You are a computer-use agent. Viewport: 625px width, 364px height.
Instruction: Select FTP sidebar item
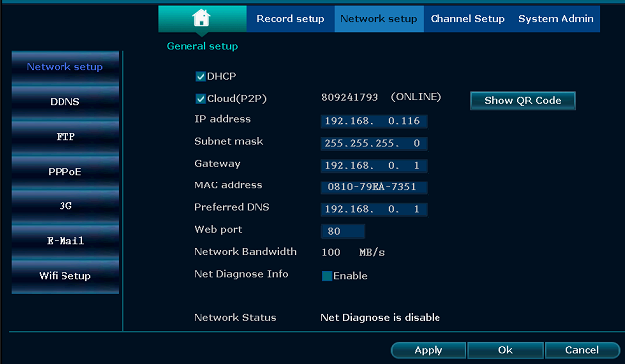point(64,136)
